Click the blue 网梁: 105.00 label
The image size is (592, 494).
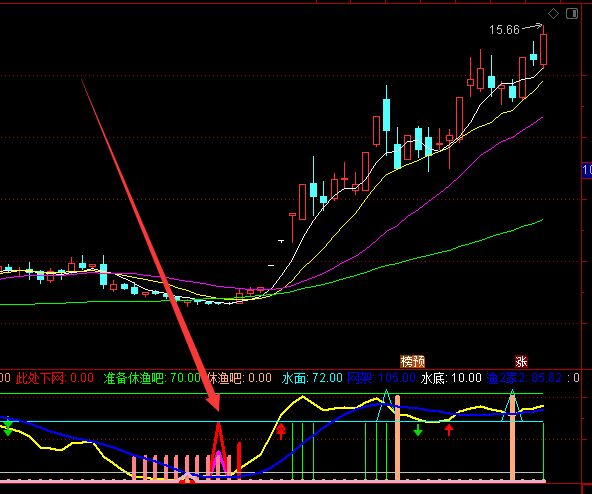pyautogui.click(x=381, y=378)
